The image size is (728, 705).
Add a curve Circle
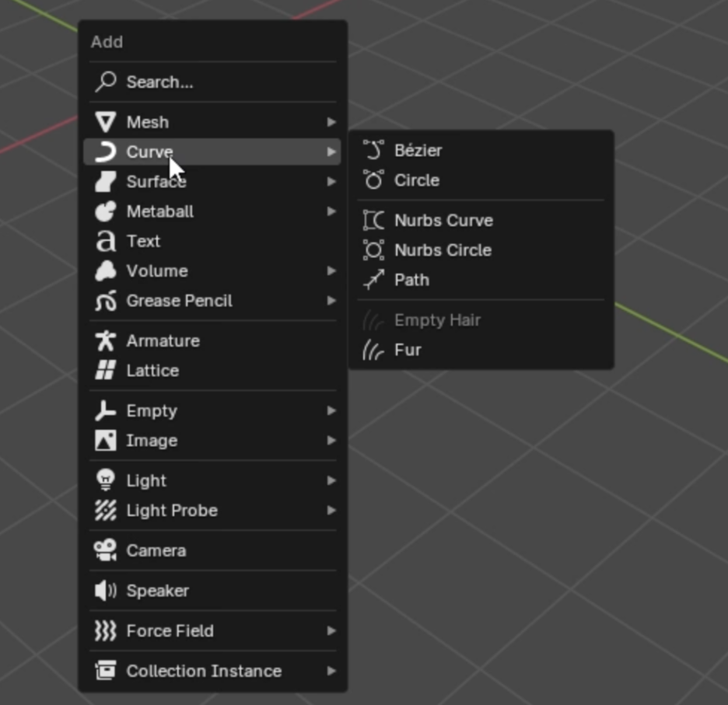481,180
